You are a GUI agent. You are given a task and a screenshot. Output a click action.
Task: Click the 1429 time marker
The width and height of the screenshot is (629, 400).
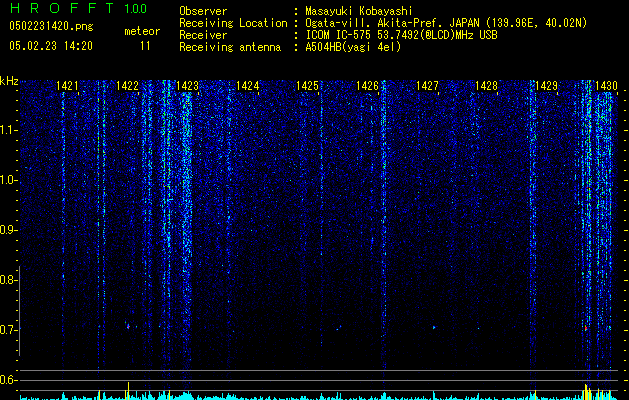pyautogui.click(x=547, y=86)
